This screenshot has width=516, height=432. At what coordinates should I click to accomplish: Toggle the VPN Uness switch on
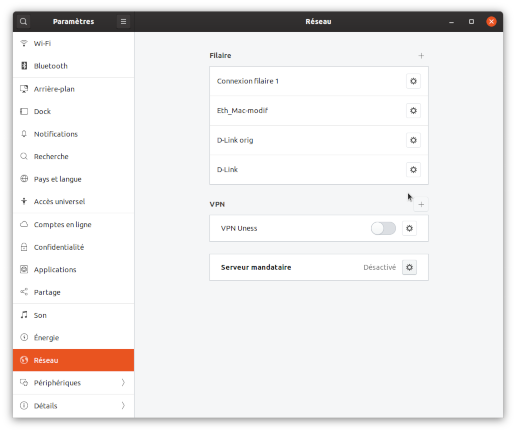pyautogui.click(x=383, y=228)
